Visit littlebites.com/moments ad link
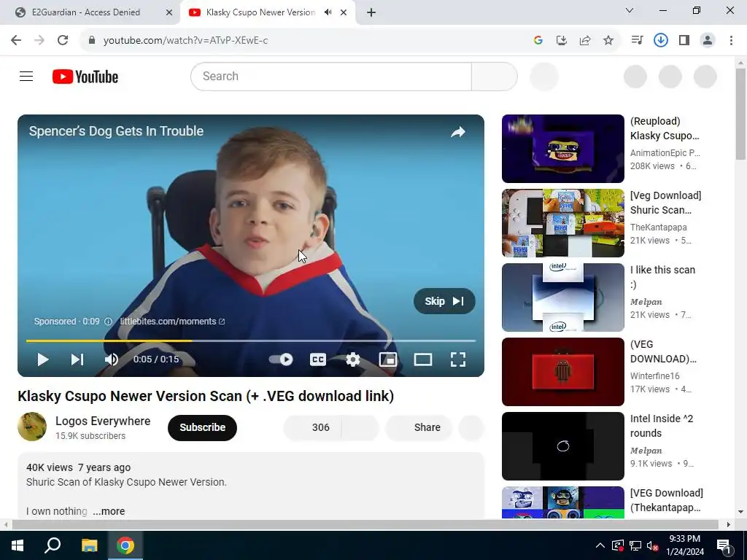747x560 pixels. [x=172, y=322]
